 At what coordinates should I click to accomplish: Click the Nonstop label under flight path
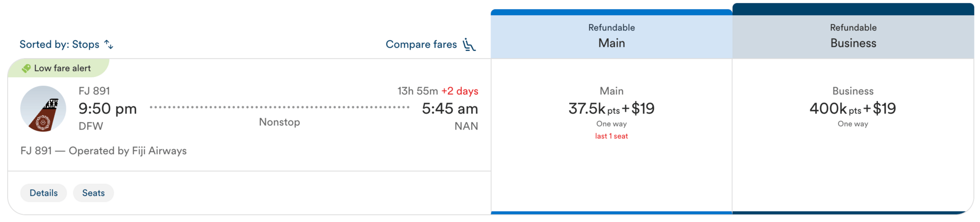(279, 122)
